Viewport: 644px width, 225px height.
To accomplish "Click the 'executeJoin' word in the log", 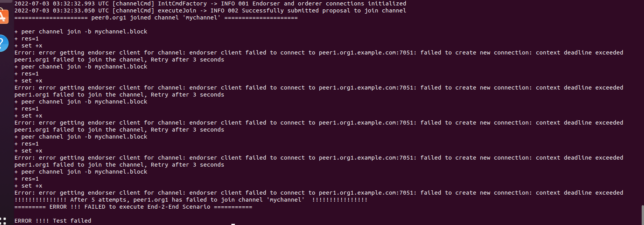I will 177,11.
